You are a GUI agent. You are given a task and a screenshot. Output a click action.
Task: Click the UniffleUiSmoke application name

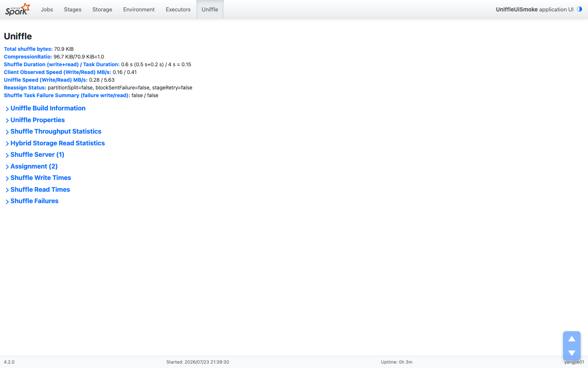517,9
